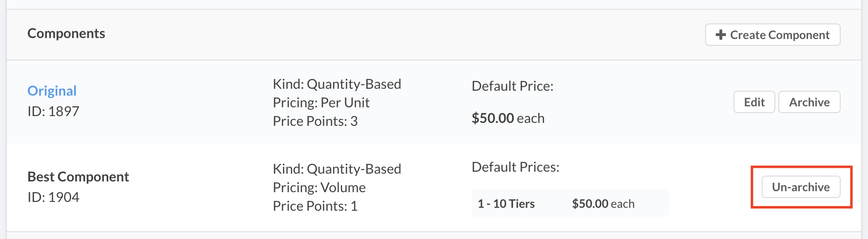Click the Best Component name
This screenshot has width=868, height=239.
coord(78,177)
